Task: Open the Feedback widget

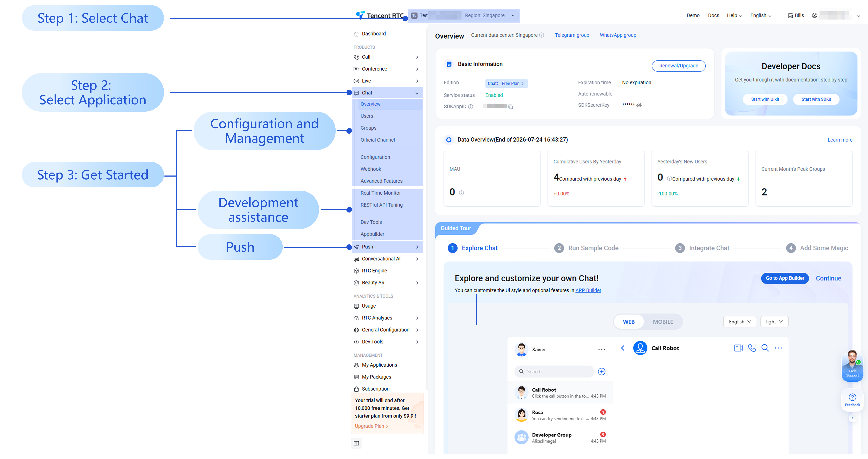Action: click(x=852, y=400)
